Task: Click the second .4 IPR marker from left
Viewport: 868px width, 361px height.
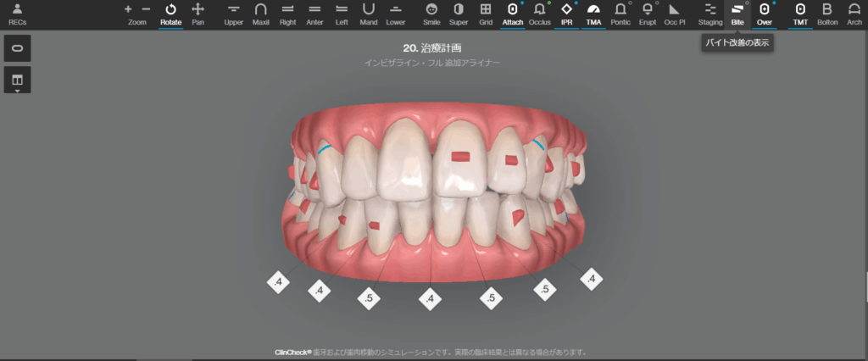Action: [x=319, y=290]
